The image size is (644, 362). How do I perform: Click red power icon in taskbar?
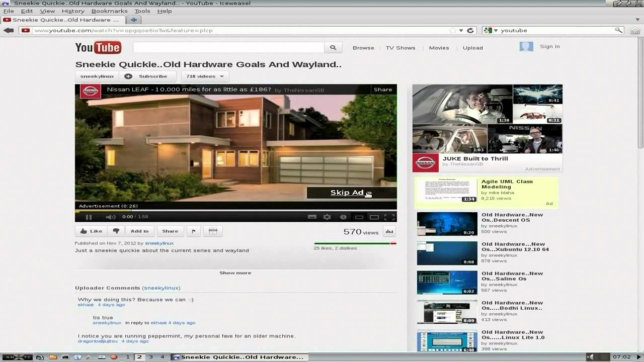point(114,357)
